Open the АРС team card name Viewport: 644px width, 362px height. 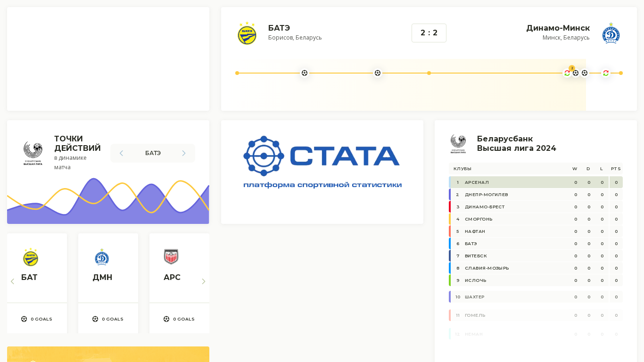coord(172,277)
